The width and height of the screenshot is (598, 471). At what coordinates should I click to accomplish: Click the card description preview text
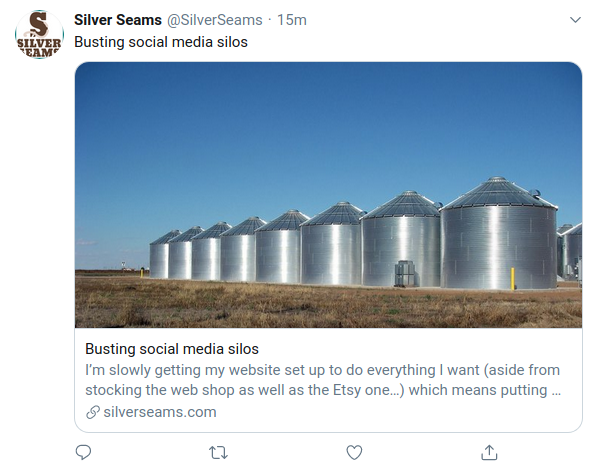(323, 380)
